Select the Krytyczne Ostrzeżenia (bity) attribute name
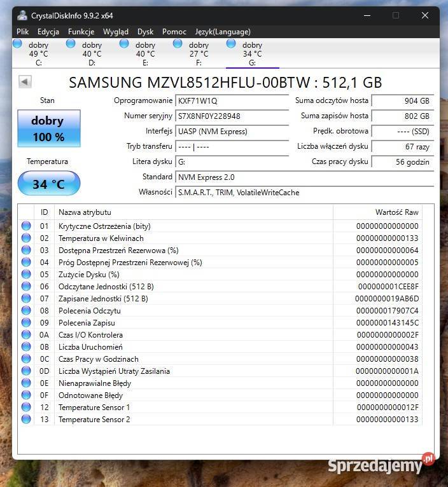The height and width of the screenshot is (487, 448). [104, 226]
